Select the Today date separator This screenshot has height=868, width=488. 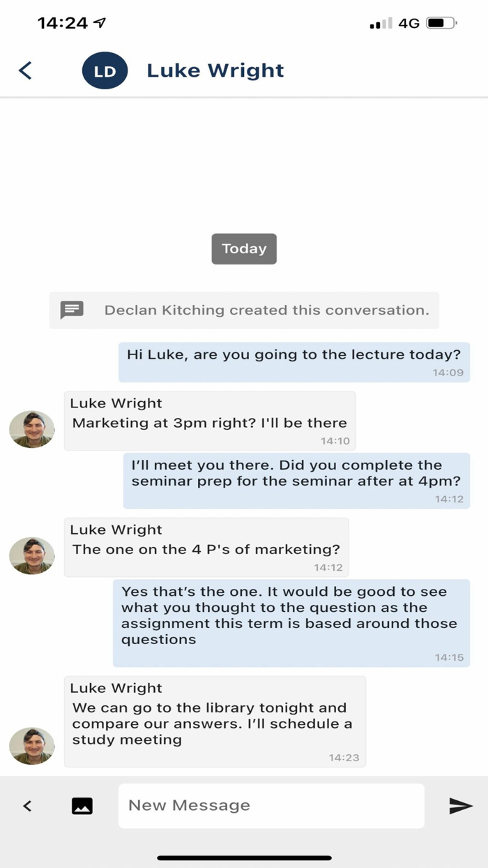click(244, 248)
